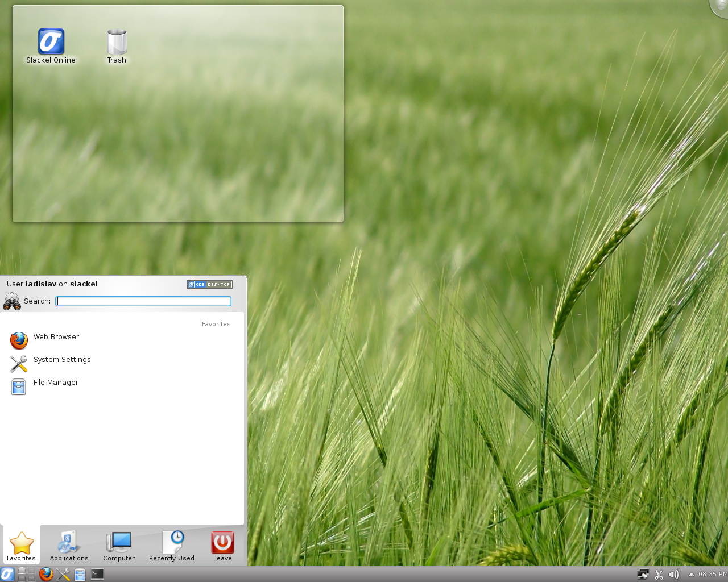The image size is (728, 582).
Task: Launch the Konsole terminal from the panel
Action: (96, 574)
